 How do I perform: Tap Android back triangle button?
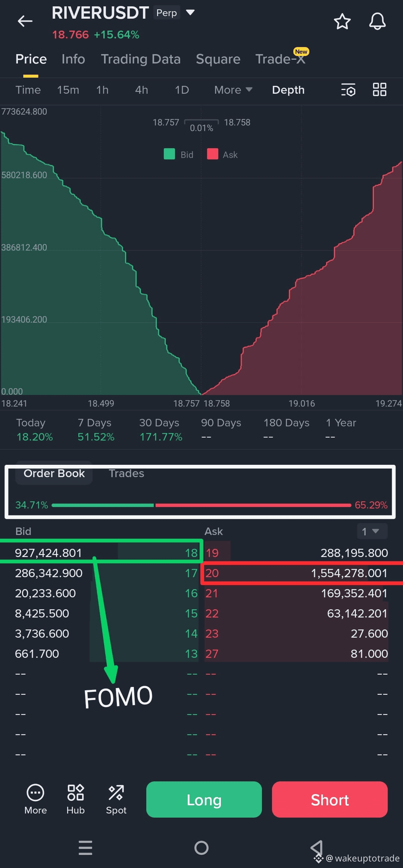click(x=317, y=847)
